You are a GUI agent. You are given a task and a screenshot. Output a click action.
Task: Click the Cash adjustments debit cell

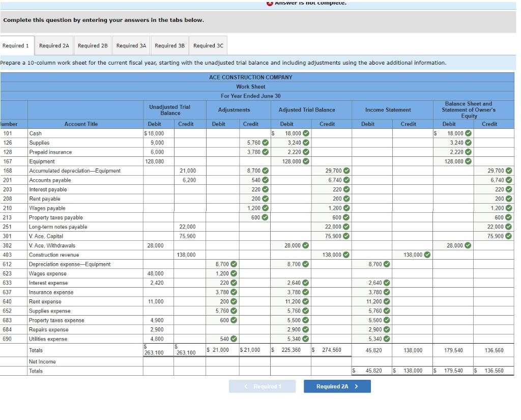pyautogui.click(x=223, y=133)
